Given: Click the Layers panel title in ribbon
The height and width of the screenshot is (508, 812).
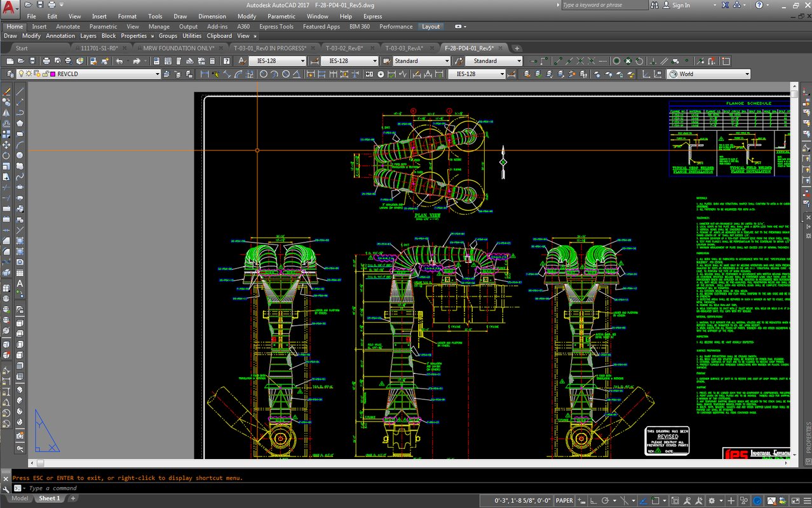Looking at the screenshot, I should pos(88,36).
